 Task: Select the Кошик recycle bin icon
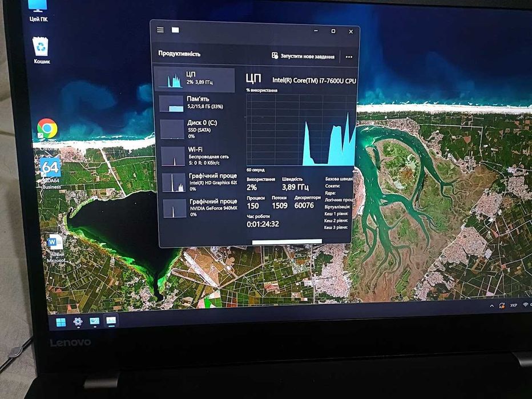(42, 50)
